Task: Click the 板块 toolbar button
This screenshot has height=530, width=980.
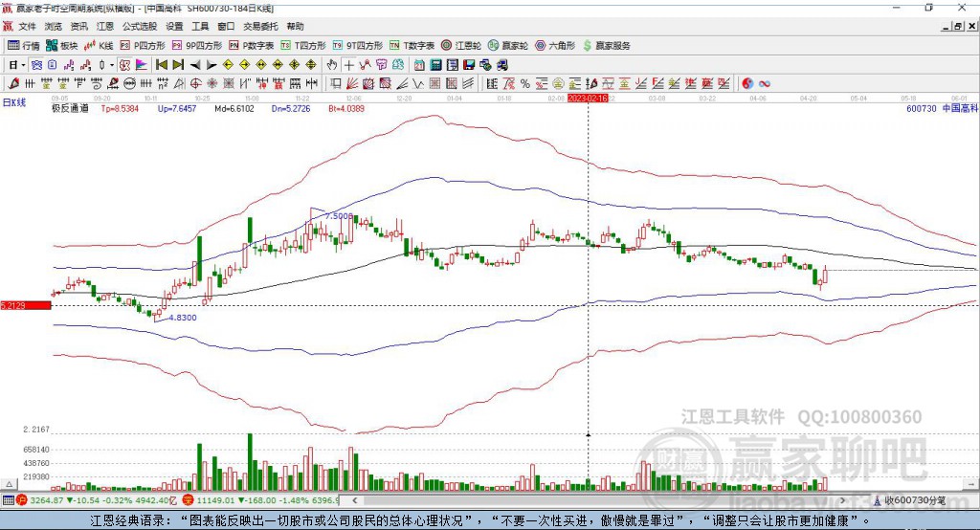Action: (62, 46)
